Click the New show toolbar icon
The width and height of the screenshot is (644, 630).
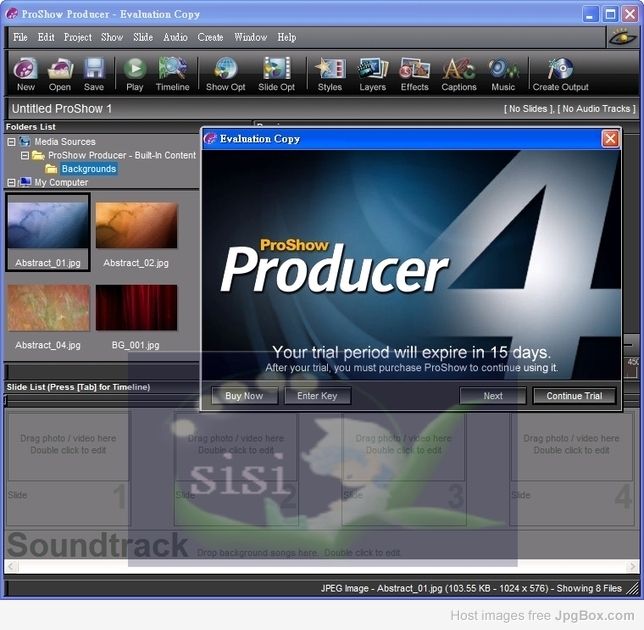pos(26,72)
